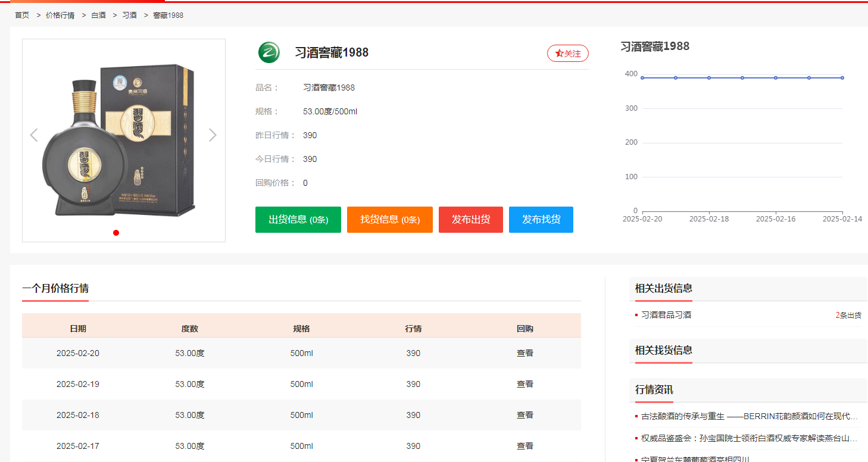Go to 首页 in the breadcrumb
The width and height of the screenshot is (868, 462).
click(22, 15)
